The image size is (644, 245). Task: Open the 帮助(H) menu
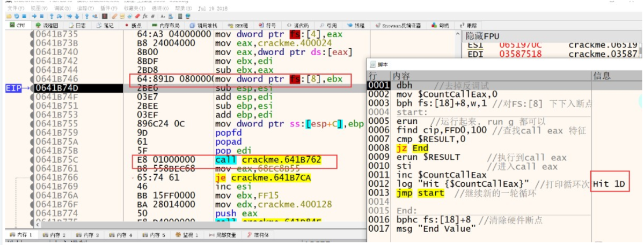[184, 8]
